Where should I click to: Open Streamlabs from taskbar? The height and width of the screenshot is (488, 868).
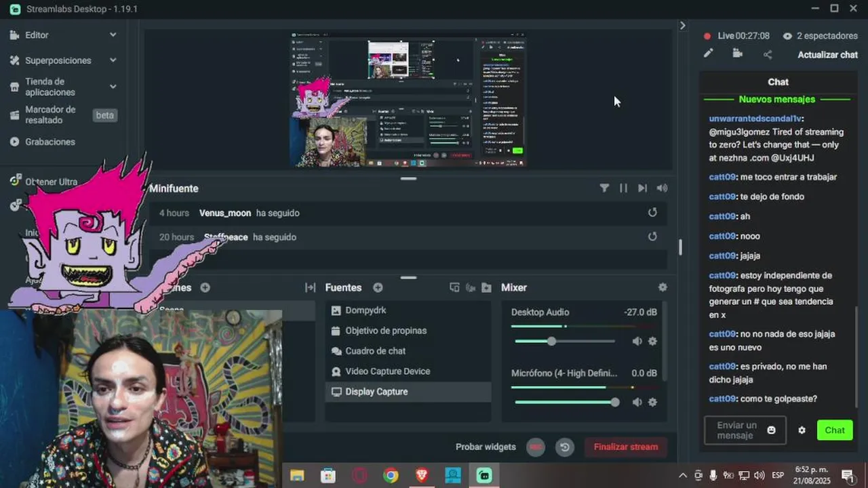point(484,475)
